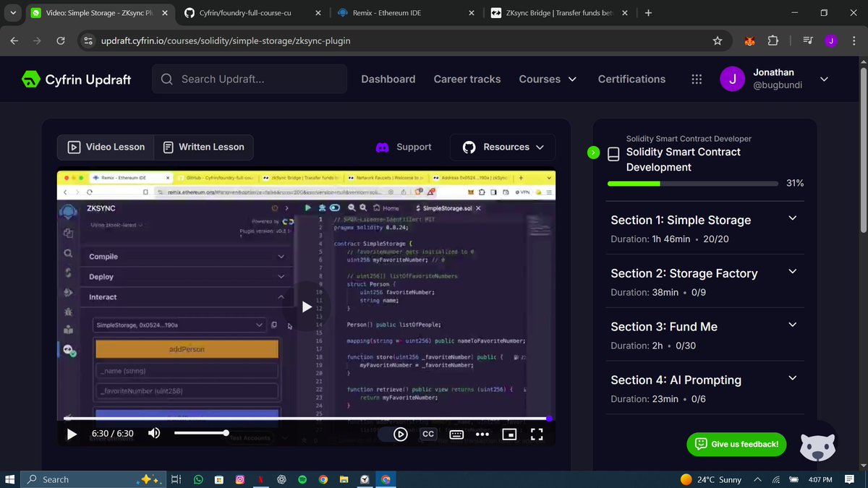Screen dimensions: 868x488
Task: Open keyboard shortcuts icon in video player
Action: 456,434
